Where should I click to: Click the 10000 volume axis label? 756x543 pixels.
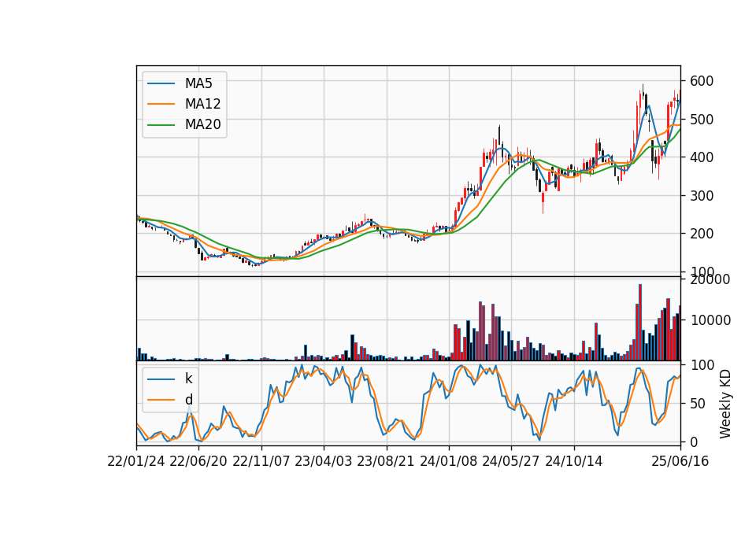pyautogui.click(x=710, y=320)
